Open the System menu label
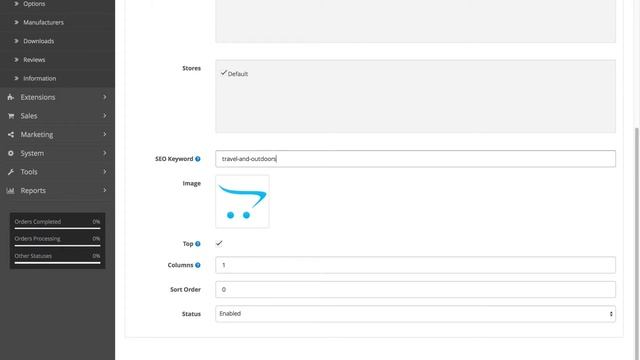The image size is (640, 360). (32, 153)
